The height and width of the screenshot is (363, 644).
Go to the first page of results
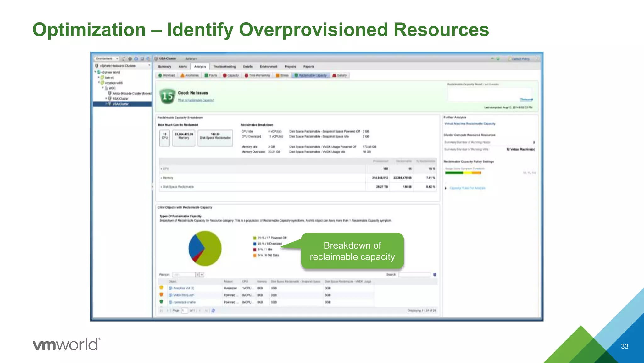[161, 311]
